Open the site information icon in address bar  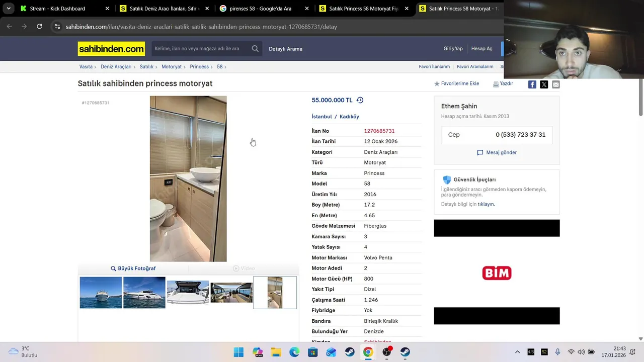57,27
